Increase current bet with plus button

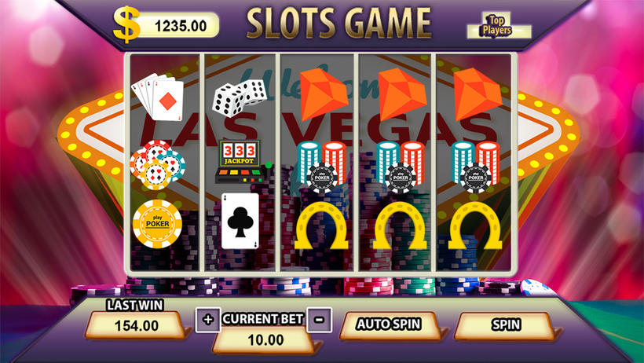(208, 320)
